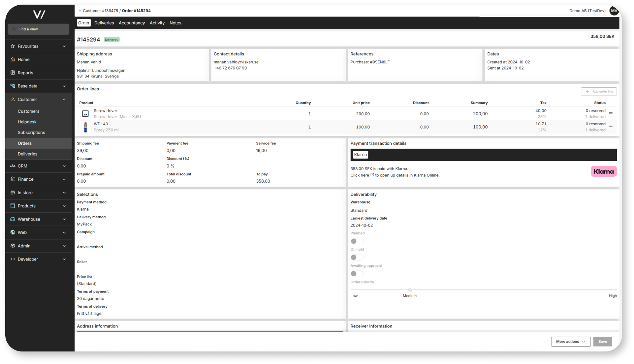The image size is (634, 364).
Task: Click the Find a view search field
Action: [x=38, y=29]
